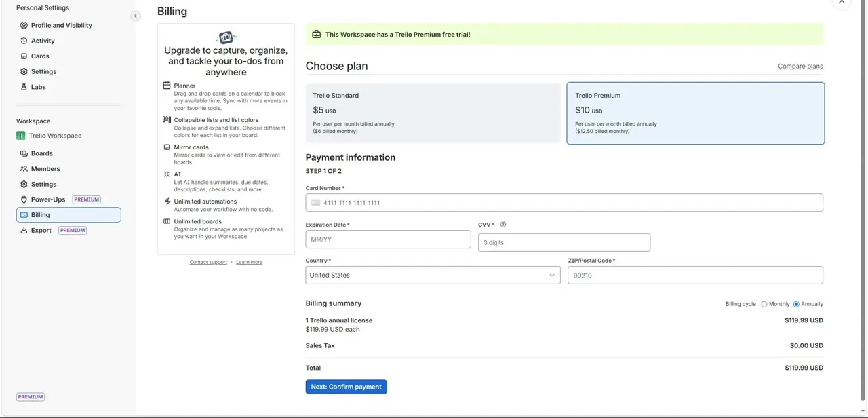Click the Power-Ups plug icon

click(24, 199)
